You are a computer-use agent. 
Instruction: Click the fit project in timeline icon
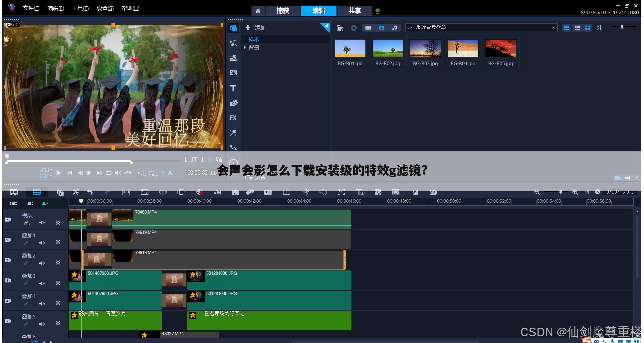(x=586, y=192)
